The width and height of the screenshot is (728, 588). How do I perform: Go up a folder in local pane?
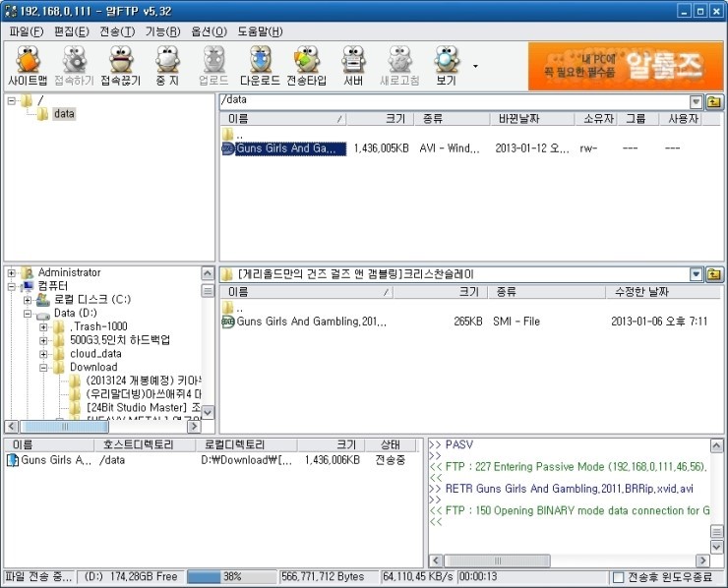click(714, 274)
